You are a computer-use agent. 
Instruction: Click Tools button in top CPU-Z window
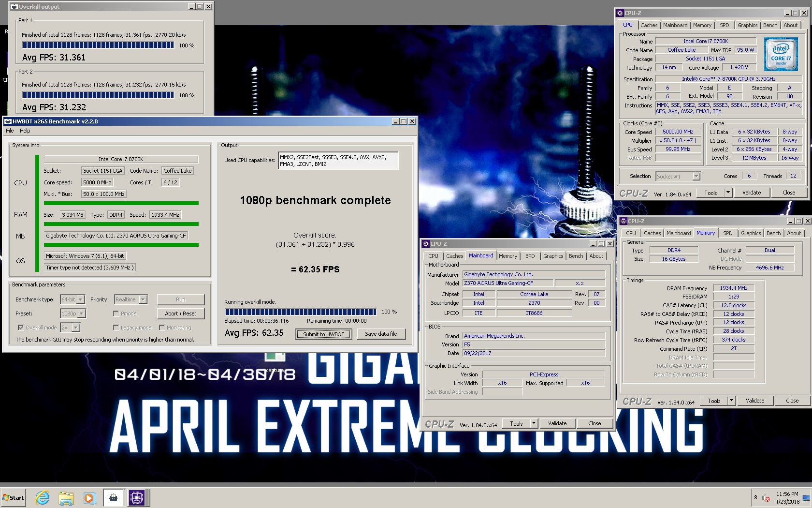(710, 193)
